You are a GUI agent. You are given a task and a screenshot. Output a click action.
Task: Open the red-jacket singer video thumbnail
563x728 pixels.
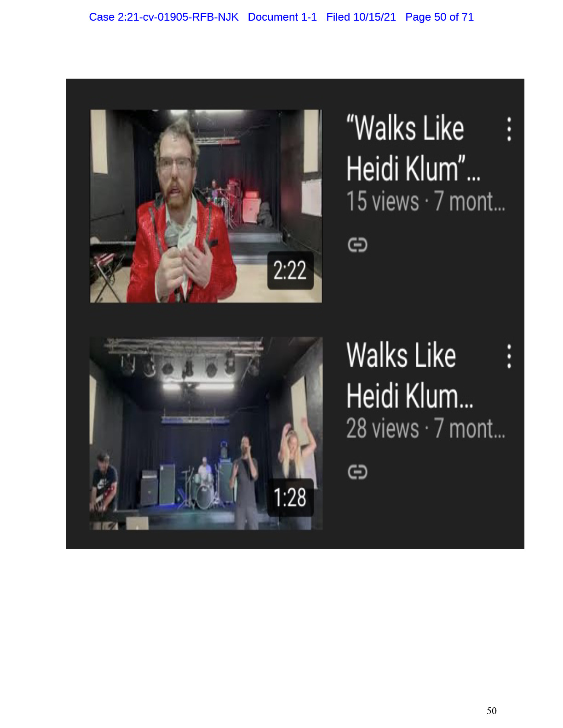[x=206, y=206]
